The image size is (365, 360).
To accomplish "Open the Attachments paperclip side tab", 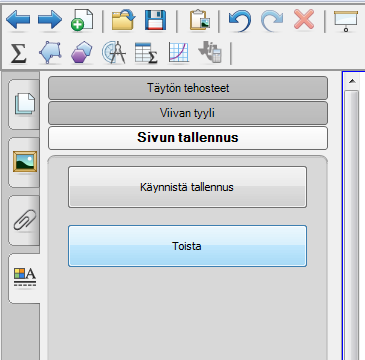I will (24, 220).
